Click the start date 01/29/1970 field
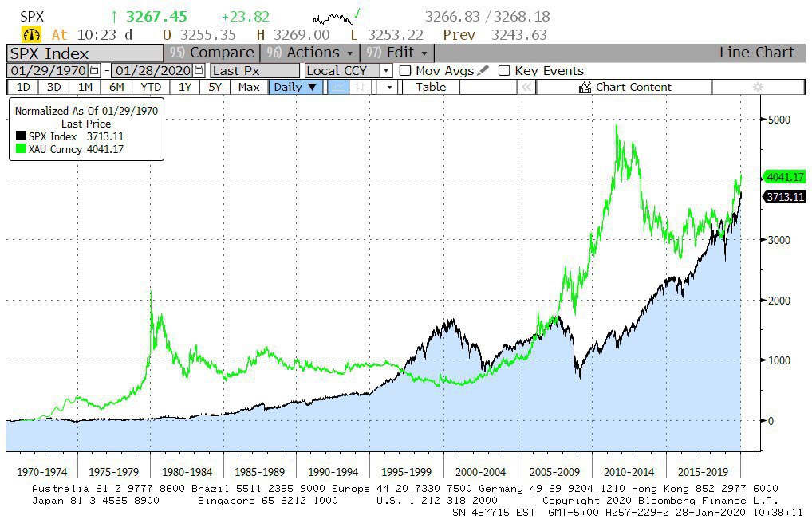 coord(48,70)
